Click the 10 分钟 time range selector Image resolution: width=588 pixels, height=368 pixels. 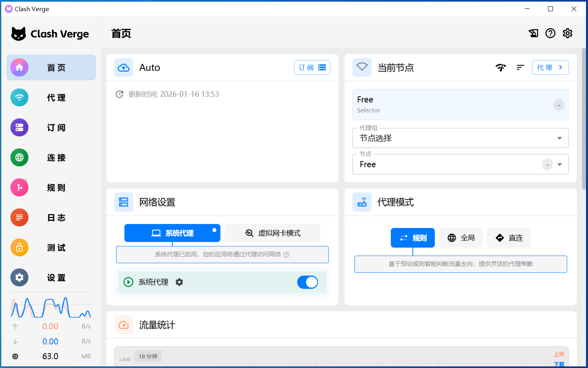tap(148, 356)
